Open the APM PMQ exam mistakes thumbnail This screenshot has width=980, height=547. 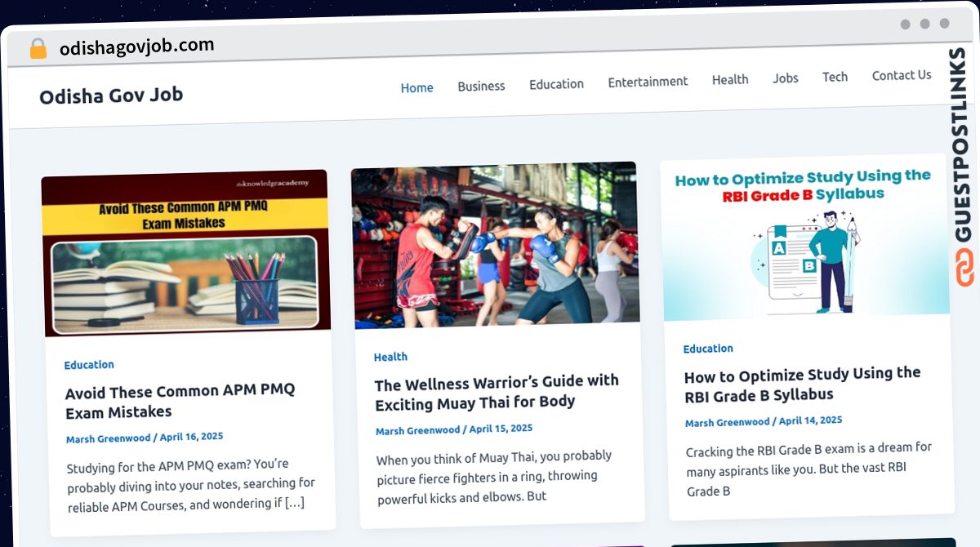pyautogui.click(x=186, y=253)
